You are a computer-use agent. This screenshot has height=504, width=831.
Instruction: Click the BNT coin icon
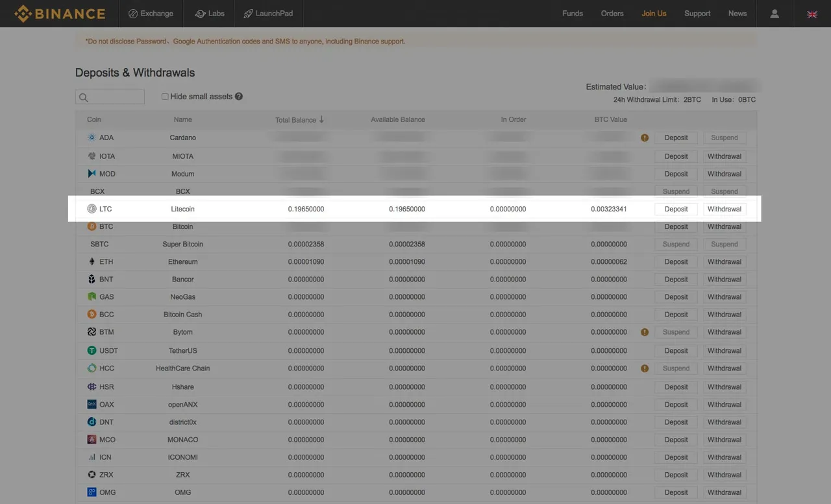coord(92,279)
